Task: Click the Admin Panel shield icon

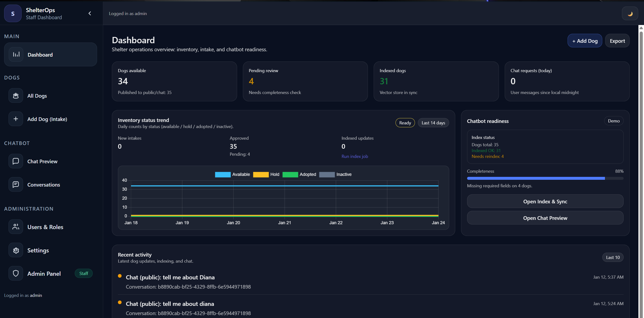Action: tap(16, 273)
